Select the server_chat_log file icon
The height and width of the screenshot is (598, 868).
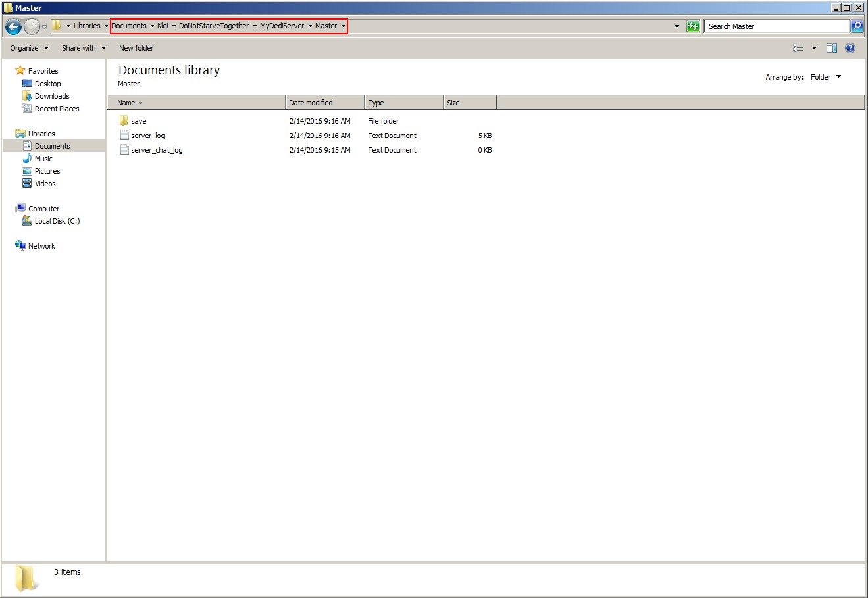pos(124,150)
